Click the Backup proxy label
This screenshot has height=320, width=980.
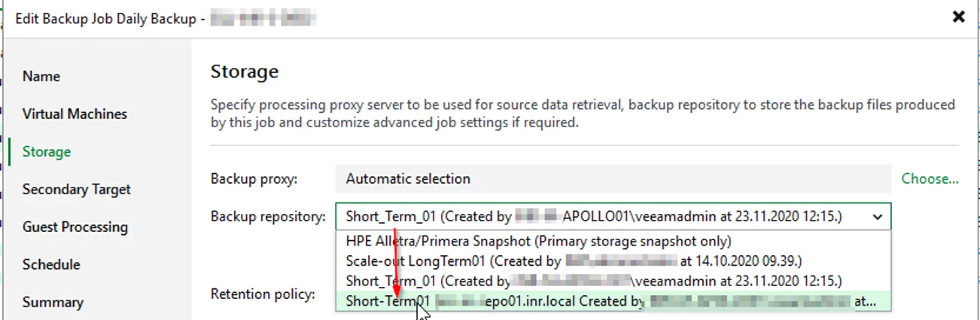click(254, 179)
